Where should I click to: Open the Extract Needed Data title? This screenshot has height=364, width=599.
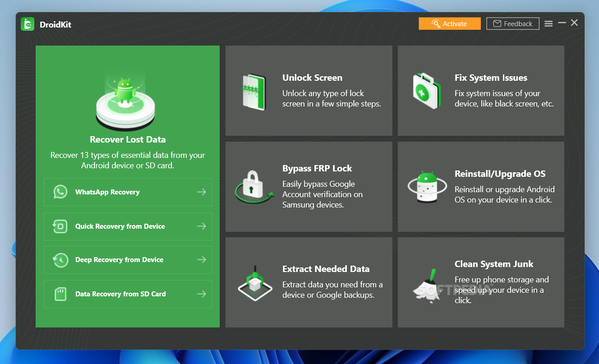pyautogui.click(x=326, y=269)
